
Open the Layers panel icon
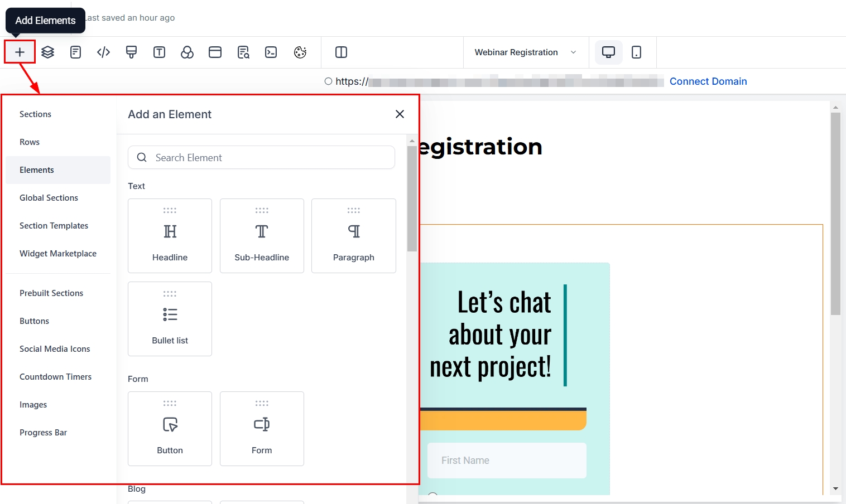[x=48, y=52]
